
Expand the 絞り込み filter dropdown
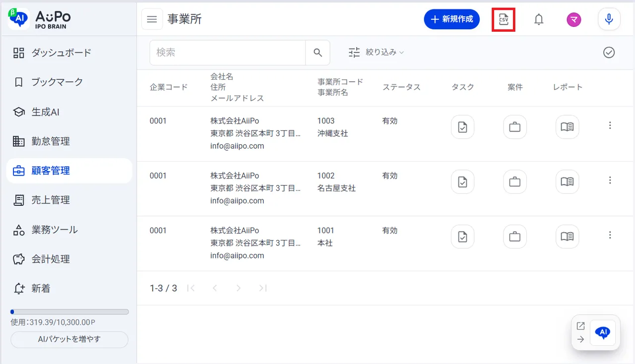pyautogui.click(x=376, y=52)
